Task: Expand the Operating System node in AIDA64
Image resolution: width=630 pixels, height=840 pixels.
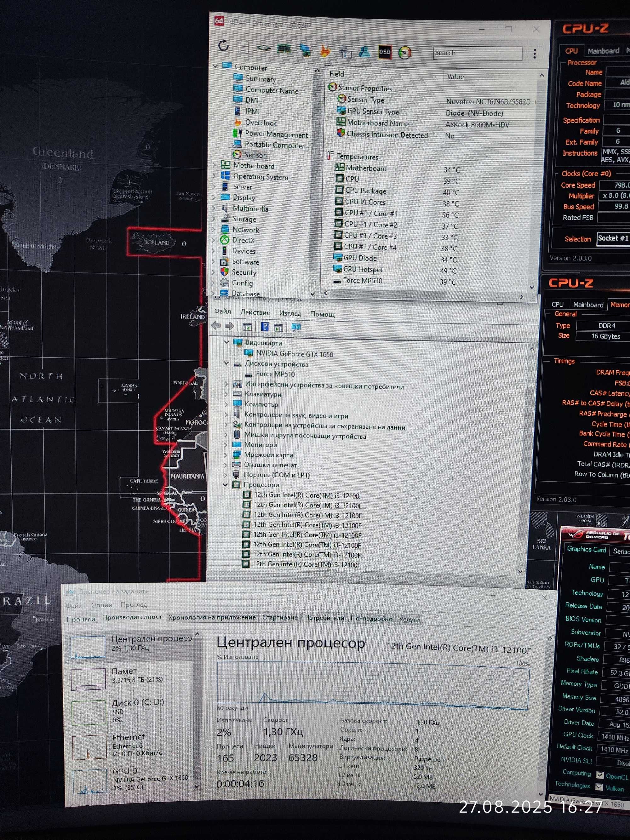Action: pos(214,176)
